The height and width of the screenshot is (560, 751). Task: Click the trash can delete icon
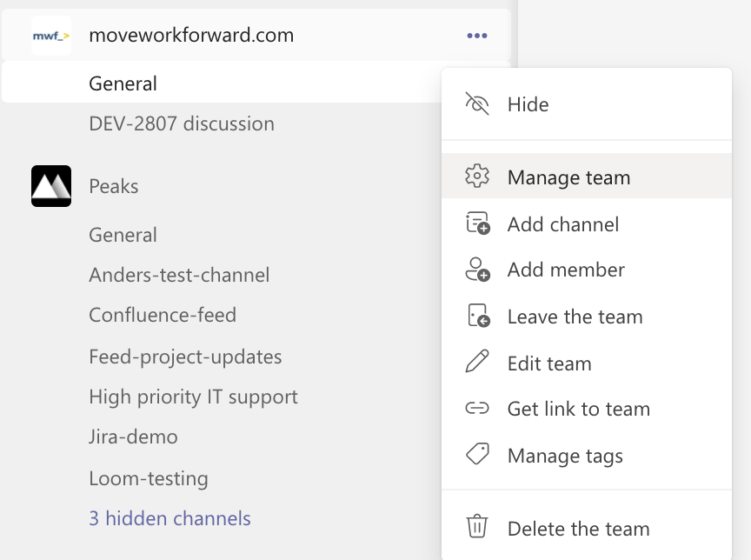tap(477, 528)
